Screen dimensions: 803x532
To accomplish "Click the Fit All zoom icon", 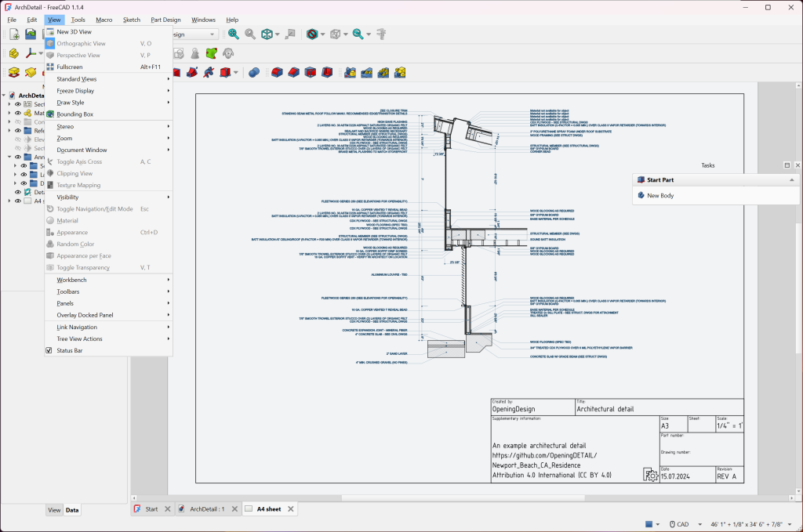I will 234,34.
